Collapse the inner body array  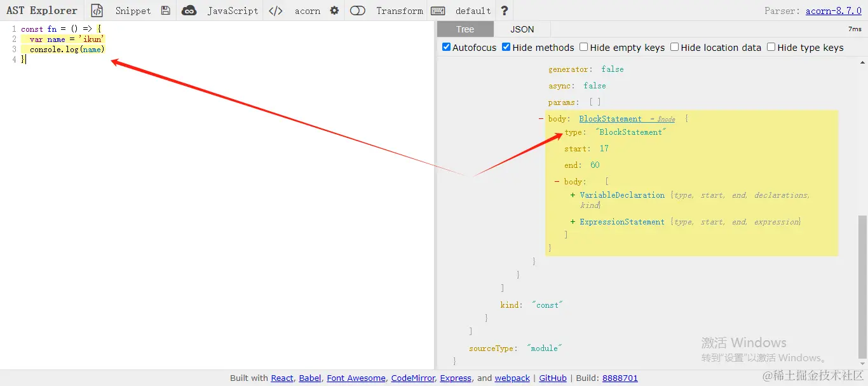tap(557, 182)
